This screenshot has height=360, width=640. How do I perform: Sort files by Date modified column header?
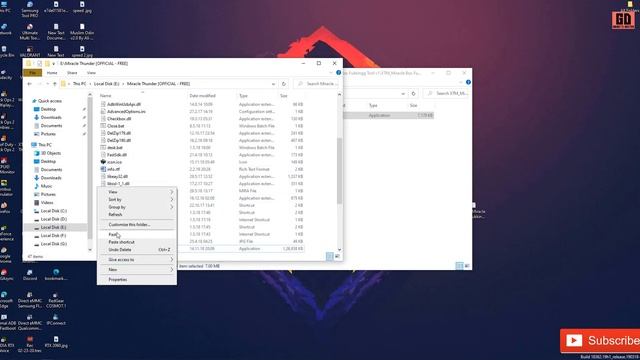pyautogui.click(x=202, y=96)
